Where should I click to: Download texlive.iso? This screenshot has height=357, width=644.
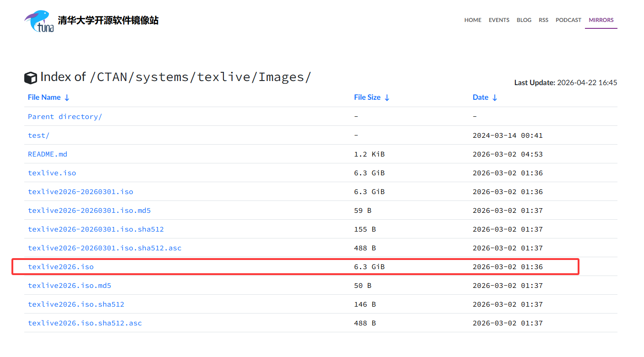pos(52,173)
